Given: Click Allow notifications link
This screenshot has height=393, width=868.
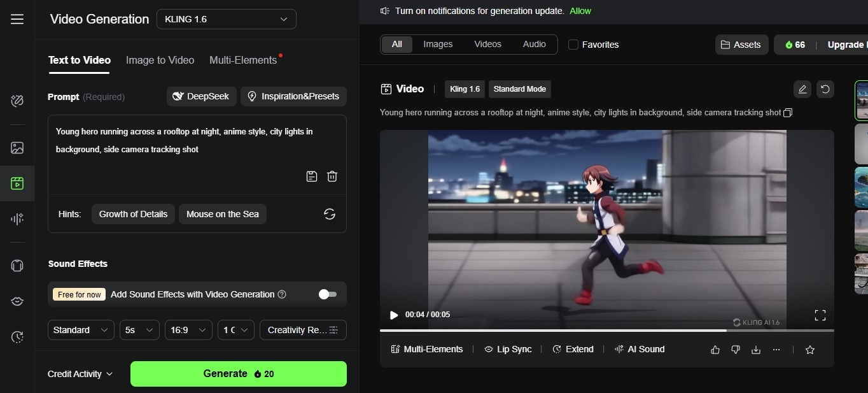Looking at the screenshot, I should pyautogui.click(x=580, y=11).
